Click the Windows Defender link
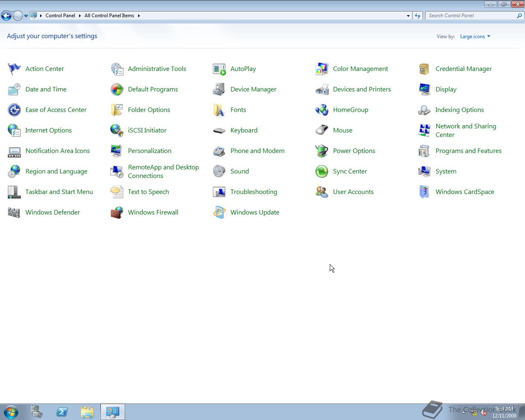525x420 pixels. pos(52,212)
